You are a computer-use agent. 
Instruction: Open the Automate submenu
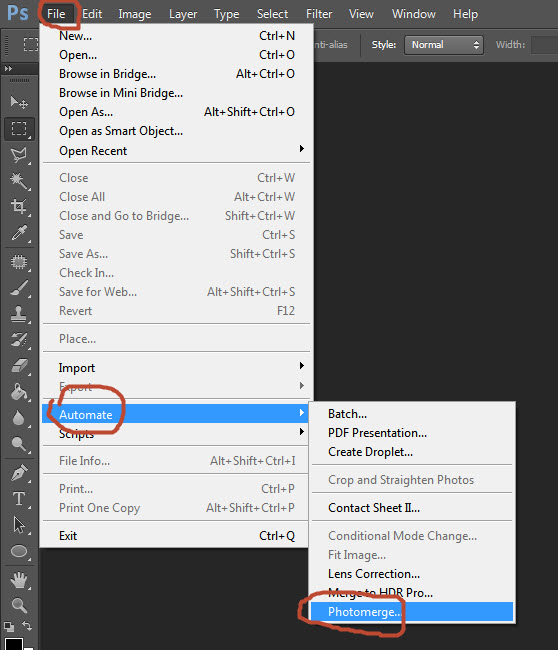coord(175,414)
